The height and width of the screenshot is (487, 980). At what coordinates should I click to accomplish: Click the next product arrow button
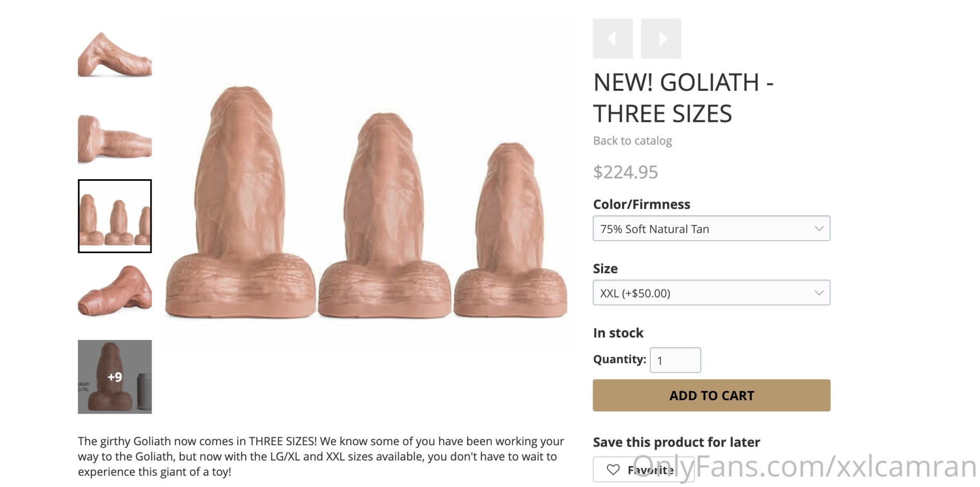(x=661, y=39)
